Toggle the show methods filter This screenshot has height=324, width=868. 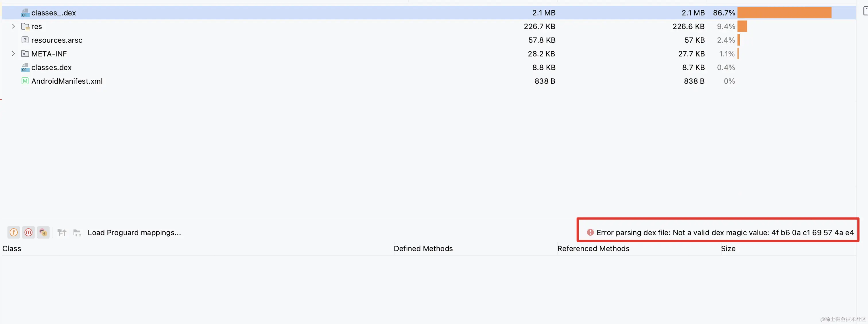click(x=28, y=232)
